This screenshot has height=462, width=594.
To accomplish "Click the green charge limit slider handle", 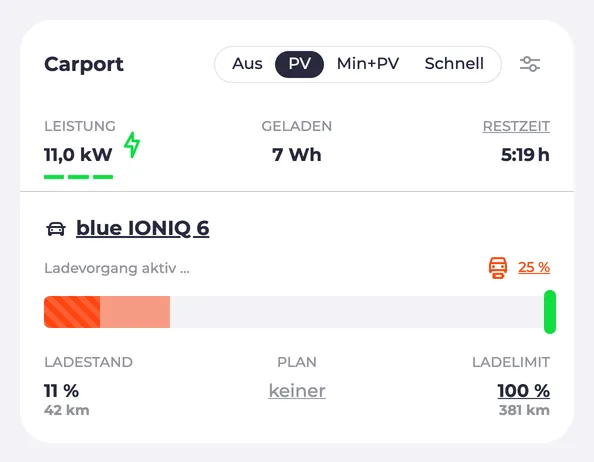I will point(550,312).
